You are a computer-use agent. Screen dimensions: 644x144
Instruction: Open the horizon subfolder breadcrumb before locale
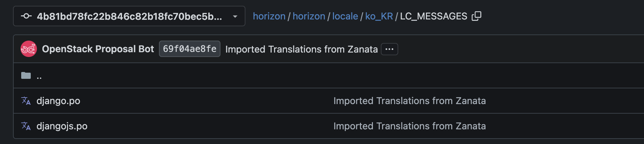(309, 16)
